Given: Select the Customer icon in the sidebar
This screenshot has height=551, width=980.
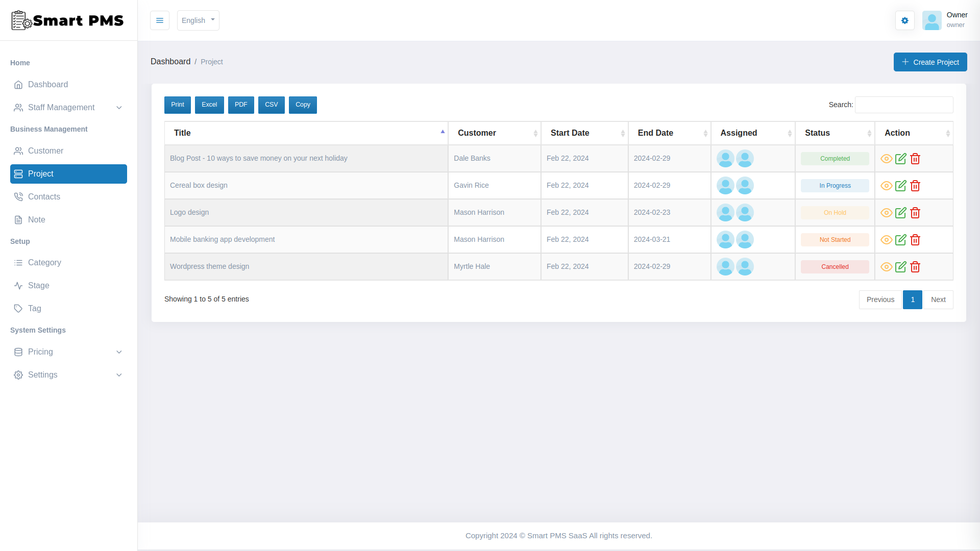Looking at the screenshot, I should click(x=18, y=151).
